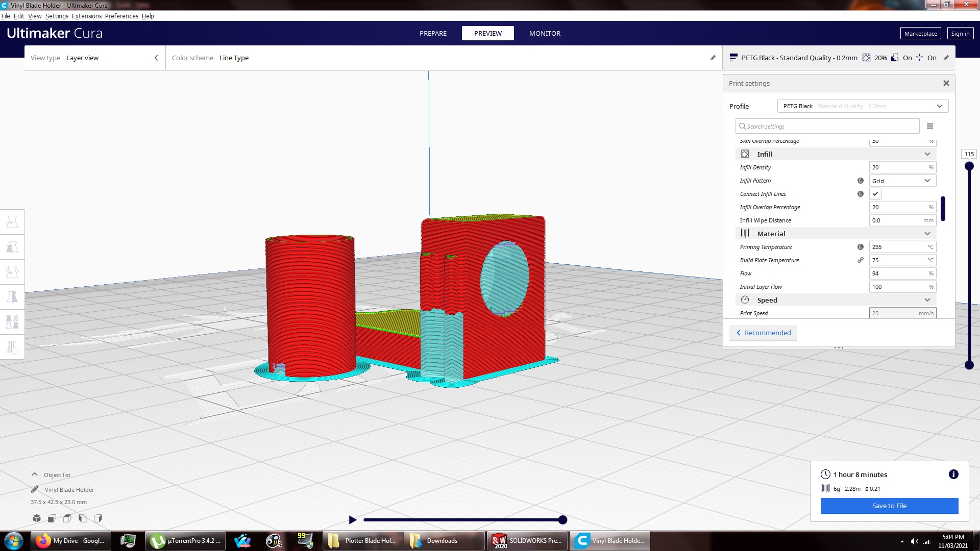The image size is (980, 551).
Task: Open Downloads folder from taskbar
Action: (445, 541)
